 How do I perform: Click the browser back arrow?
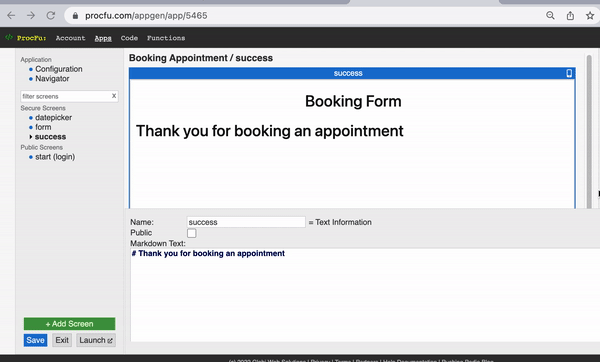11,16
